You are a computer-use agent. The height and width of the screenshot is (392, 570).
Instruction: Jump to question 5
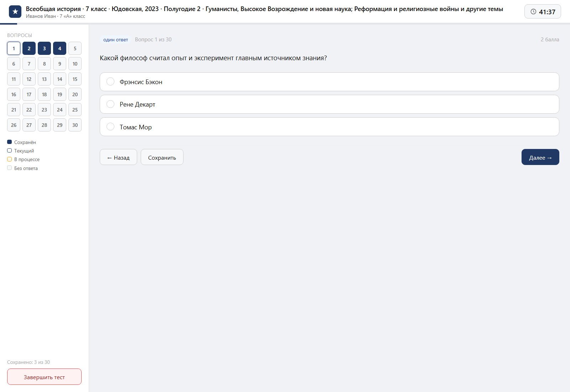(75, 48)
